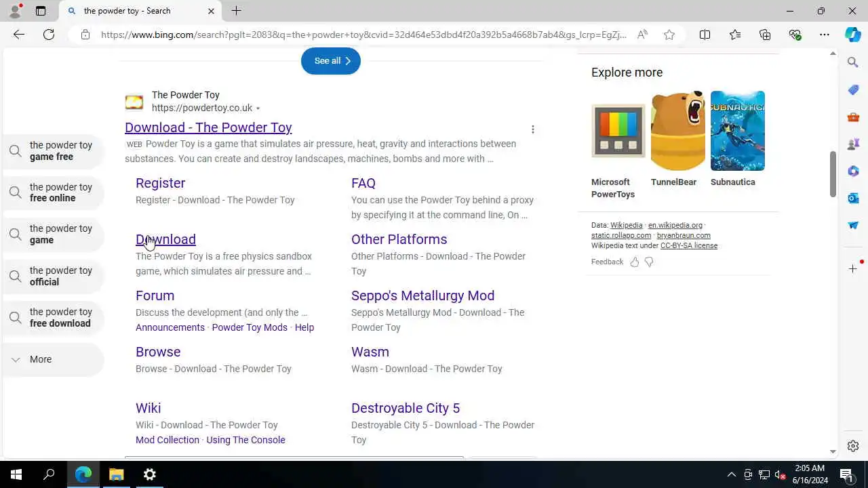The image size is (868, 488).
Task: Open Download - The Powder Toy result
Action: point(208,127)
